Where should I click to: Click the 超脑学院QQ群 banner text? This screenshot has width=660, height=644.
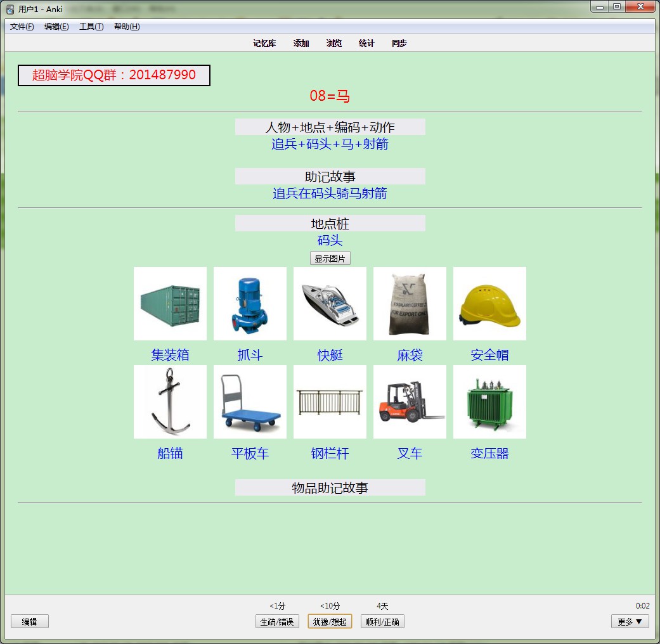[x=114, y=75]
